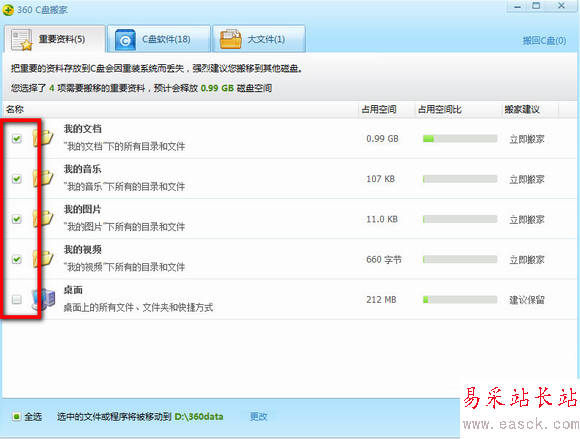Minimize the 360 C盘搬家 window
The height and width of the screenshot is (439, 580).
517,6
